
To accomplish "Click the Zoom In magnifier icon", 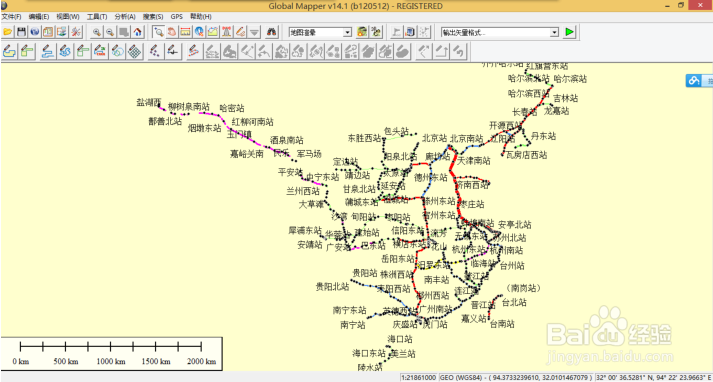I will (96, 32).
